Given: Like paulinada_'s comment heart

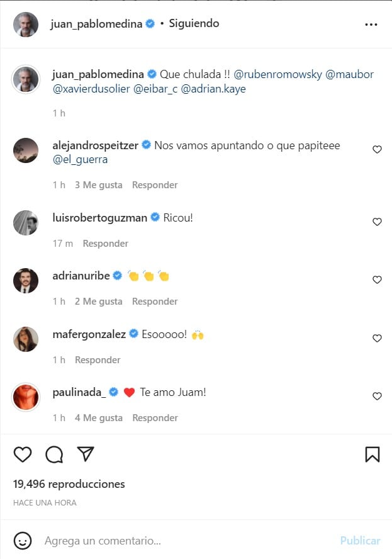Looking at the screenshot, I should pyautogui.click(x=377, y=397).
